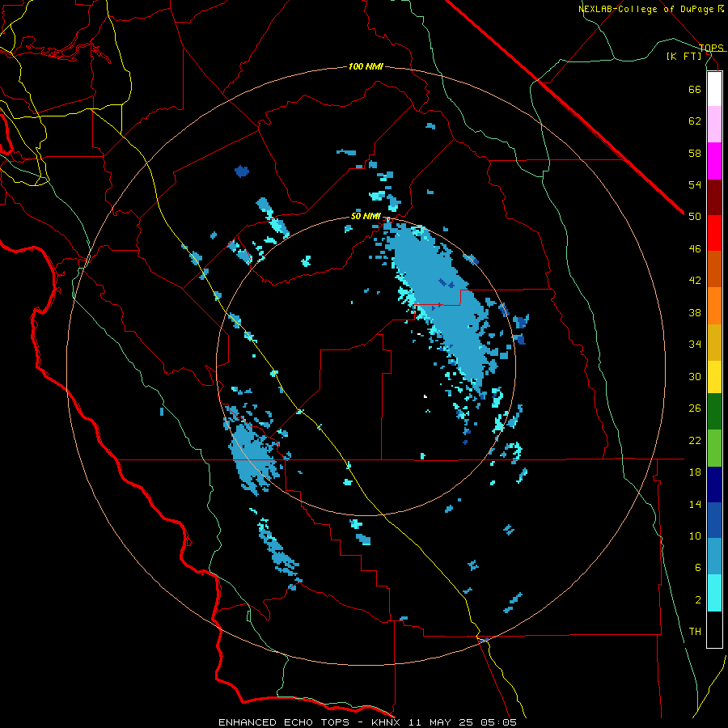Click the dark red legend swatch between 54 and 50

pyautogui.click(x=714, y=198)
